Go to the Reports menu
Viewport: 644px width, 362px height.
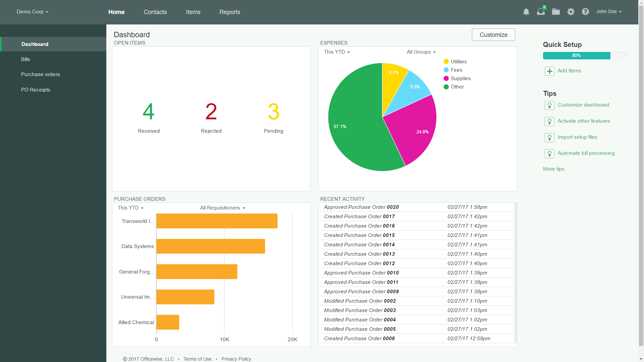click(x=229, y=12)
